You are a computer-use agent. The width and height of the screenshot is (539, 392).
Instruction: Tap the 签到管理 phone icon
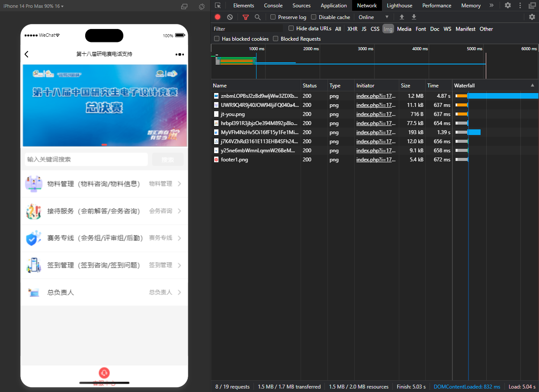point(34,265)
